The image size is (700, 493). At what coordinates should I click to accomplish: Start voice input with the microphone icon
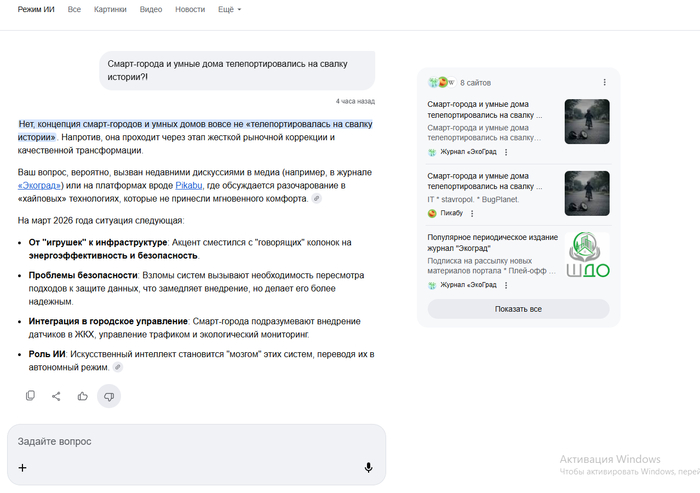click(x=368, y=467)
